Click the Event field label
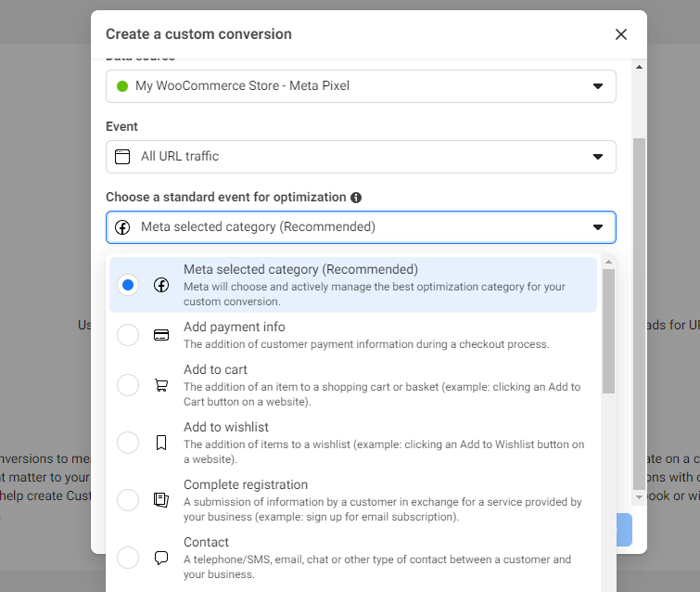Image resolution: width=700 pixels, height=592 pixels. tap(121, 127)
